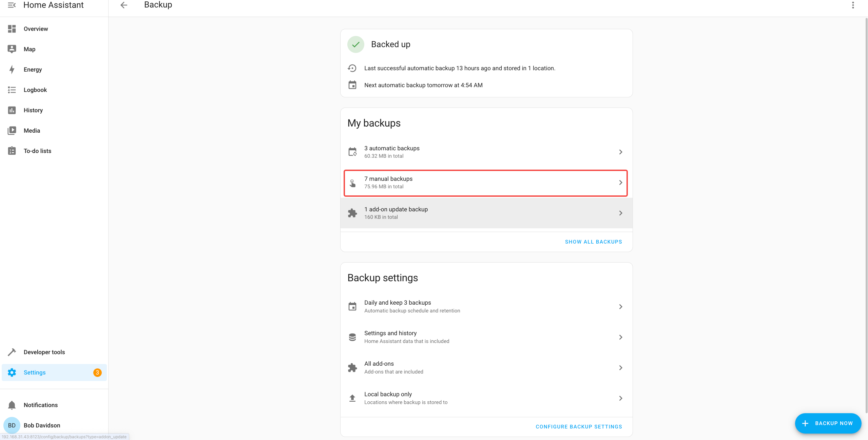Click the Developer tools hammer icon

click(x=12, y=352)
